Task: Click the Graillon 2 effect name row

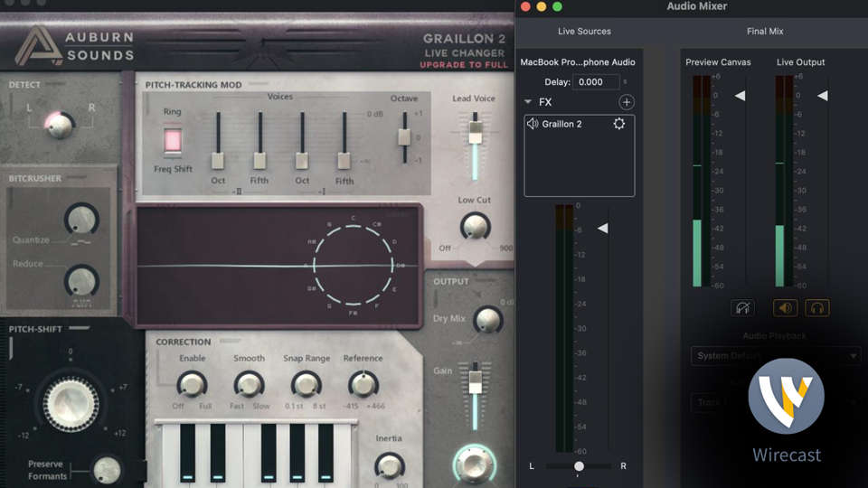Action: pyautogui.click(x=579, y=124)
